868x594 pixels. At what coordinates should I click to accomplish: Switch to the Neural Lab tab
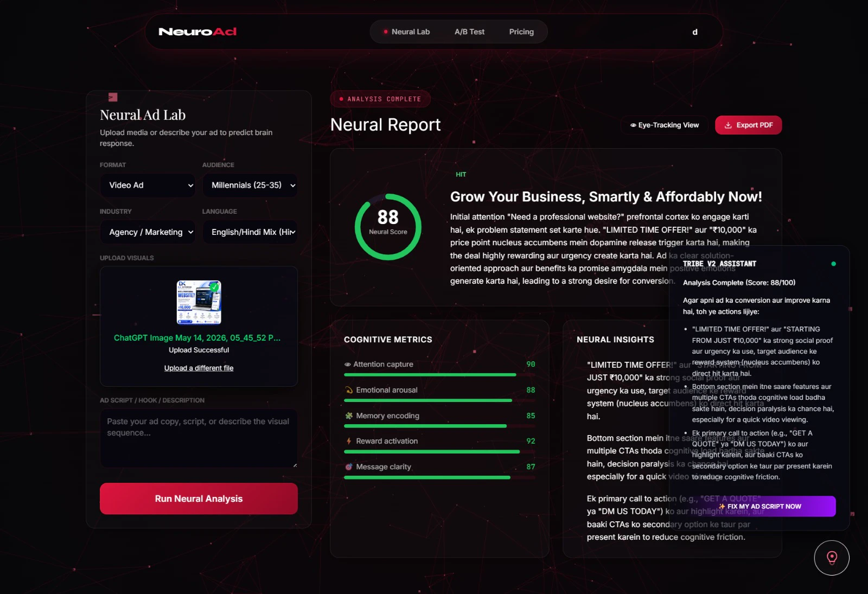(x=406, y=32)
